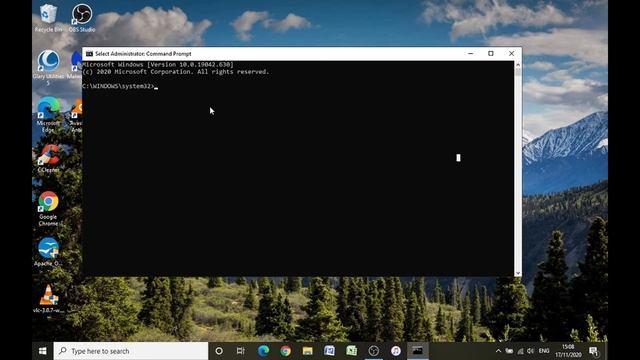Select the Glary Utilities desktop shortcut
The image size is (640, 360).
click(x=48, y=68)
